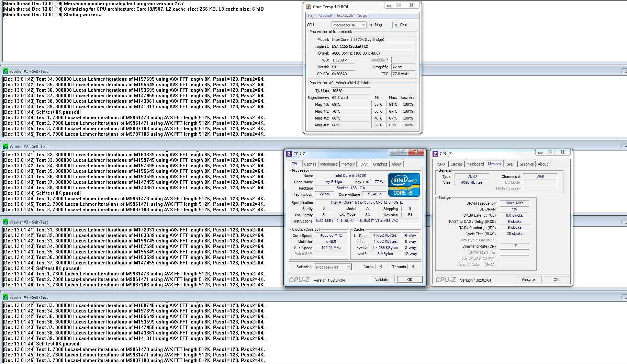The image size is (627, 364).
Task: Click the Worker #4 - Self-Test title bar
Action: tap(313, 297)
